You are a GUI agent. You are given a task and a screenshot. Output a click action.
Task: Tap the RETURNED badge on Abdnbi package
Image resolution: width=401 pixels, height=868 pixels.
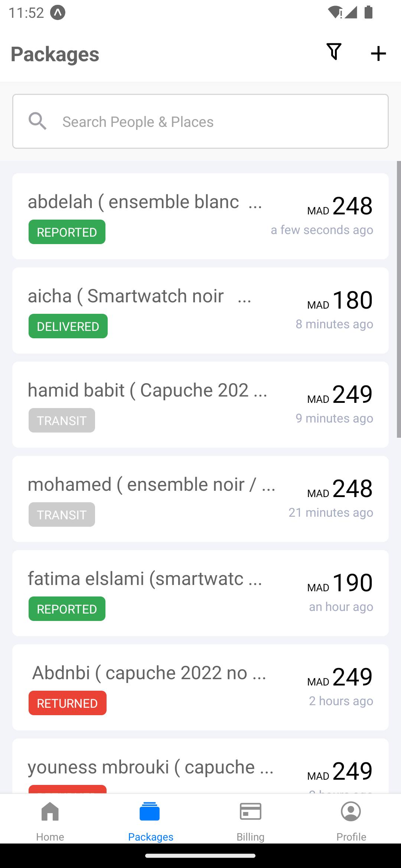[x=68, y=703]
